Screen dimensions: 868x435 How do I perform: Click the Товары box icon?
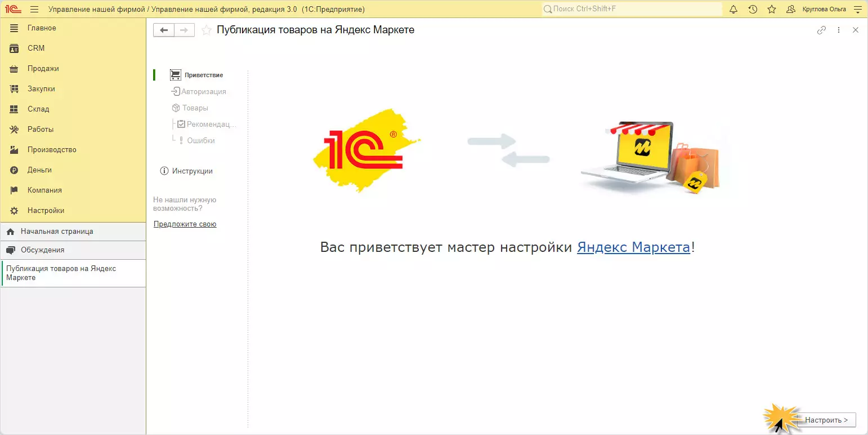(x=176, y=108)
